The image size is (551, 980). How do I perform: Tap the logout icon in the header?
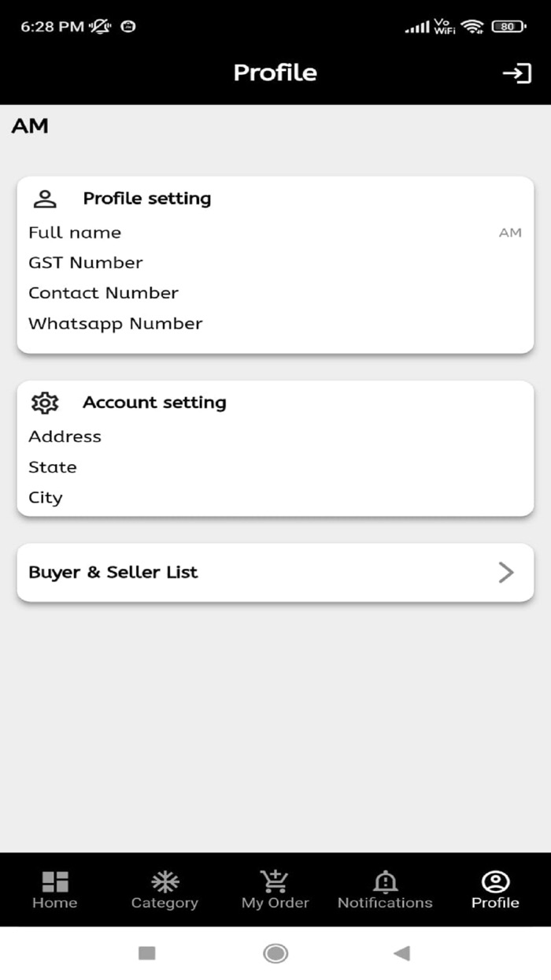(516, 73)
